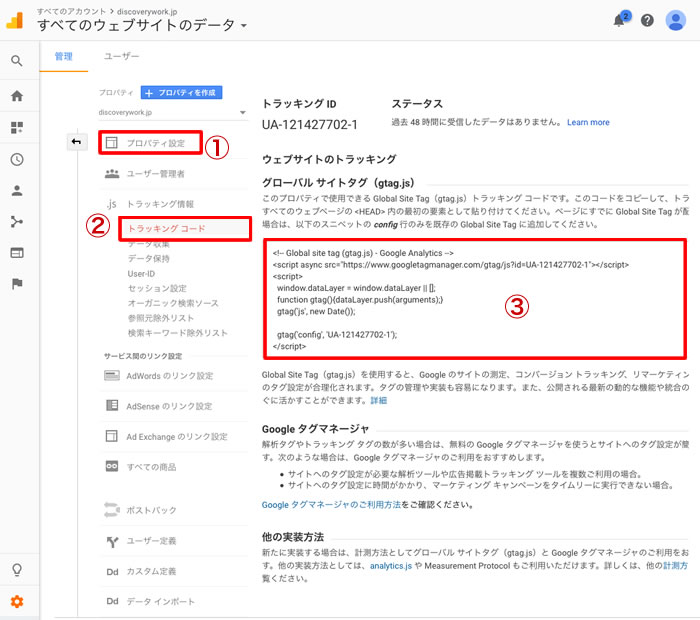The height and width of the screenshot is (620, 700).
Task: Select the 管理 tab
Action: coord(63,57)
